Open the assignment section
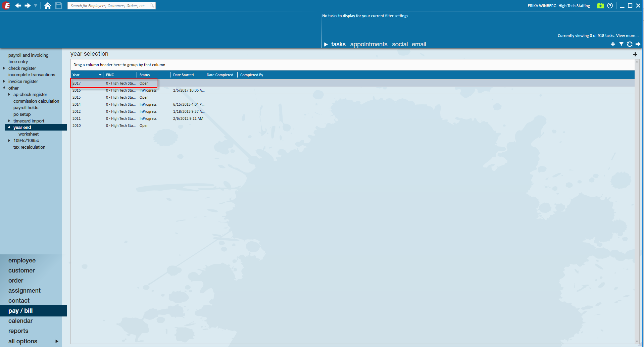 pyautogui.click(x=24, y=291)
